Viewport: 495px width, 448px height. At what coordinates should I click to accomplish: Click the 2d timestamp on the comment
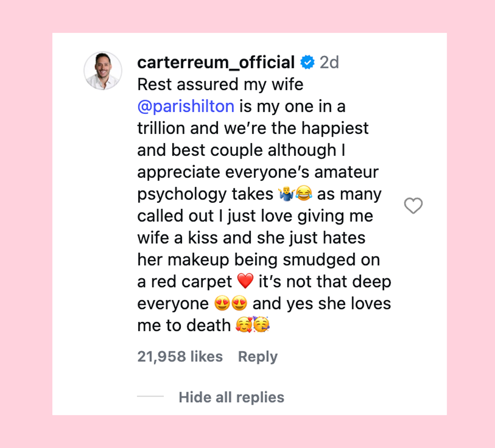330,62
